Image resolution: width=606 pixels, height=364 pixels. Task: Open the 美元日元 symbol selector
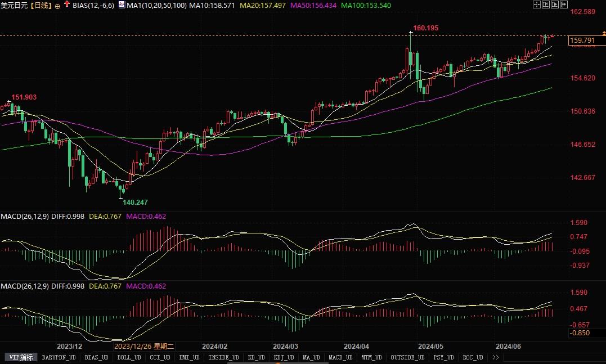[15, 6]
